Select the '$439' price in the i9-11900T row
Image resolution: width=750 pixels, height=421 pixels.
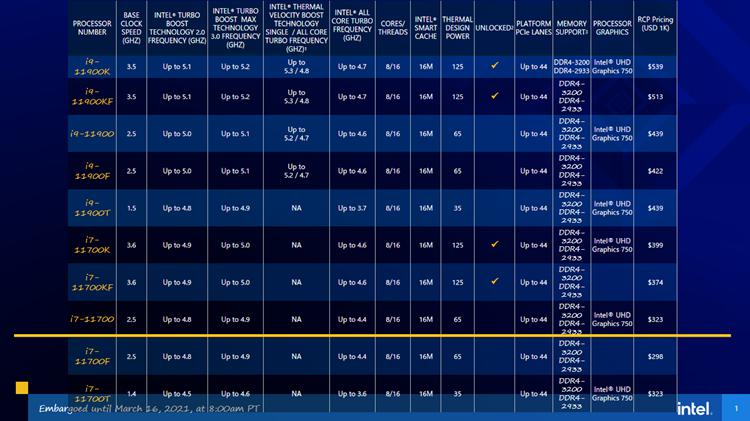pyautogui.click(x=655, y=208)
